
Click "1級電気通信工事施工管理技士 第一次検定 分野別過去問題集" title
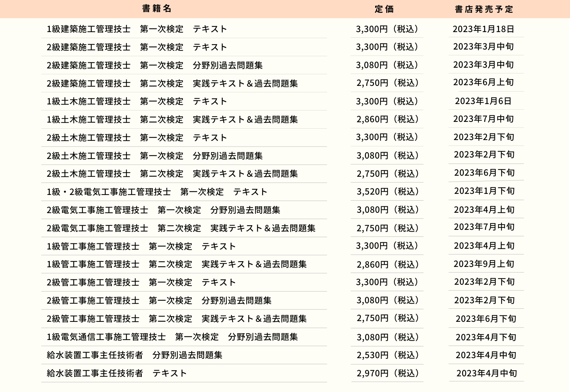tap(172, 337)
